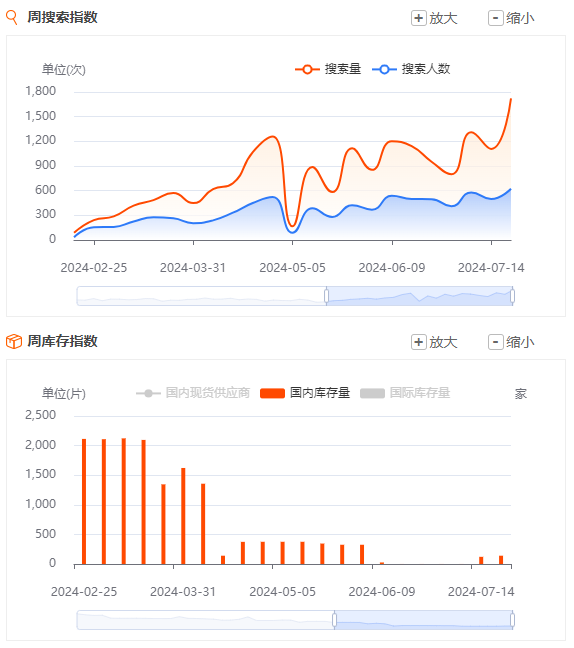The width and height of the screenshot is (574, 648).
Task: Toggle the 搜索量 legend series
Action: pos(328,69)
